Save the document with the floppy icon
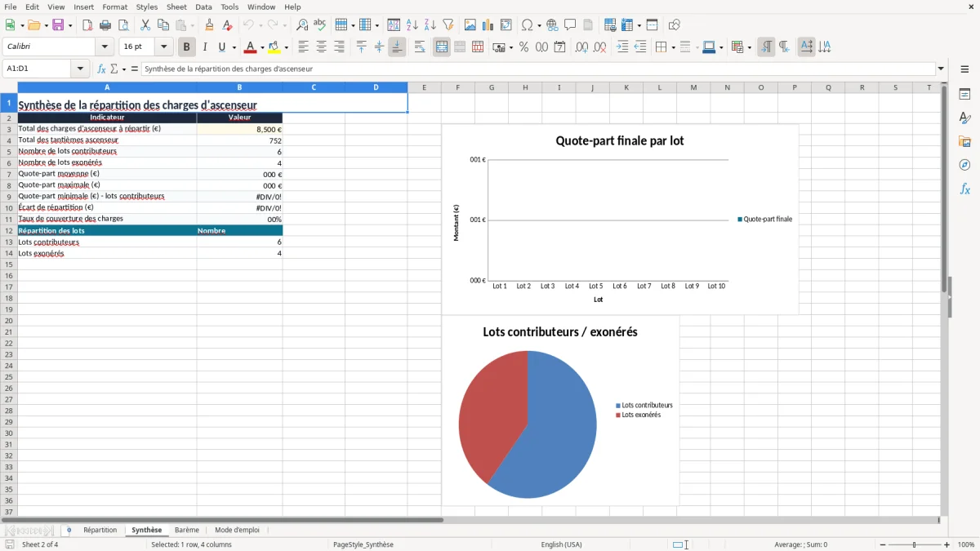980x551 pixels. [x=58, y=25]
